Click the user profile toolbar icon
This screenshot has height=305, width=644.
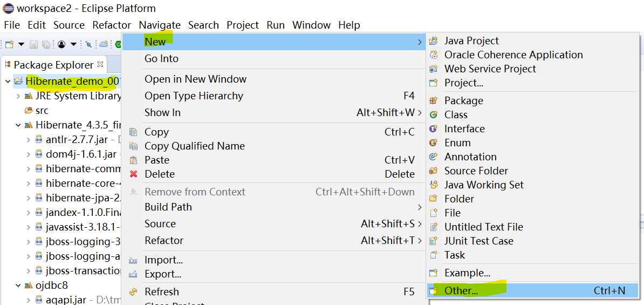(x=61, y=44)
